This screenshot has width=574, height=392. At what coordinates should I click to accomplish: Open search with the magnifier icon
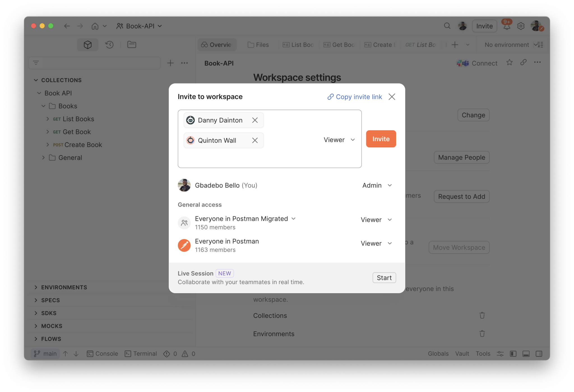pyautogui.click(x=447, y=26)
